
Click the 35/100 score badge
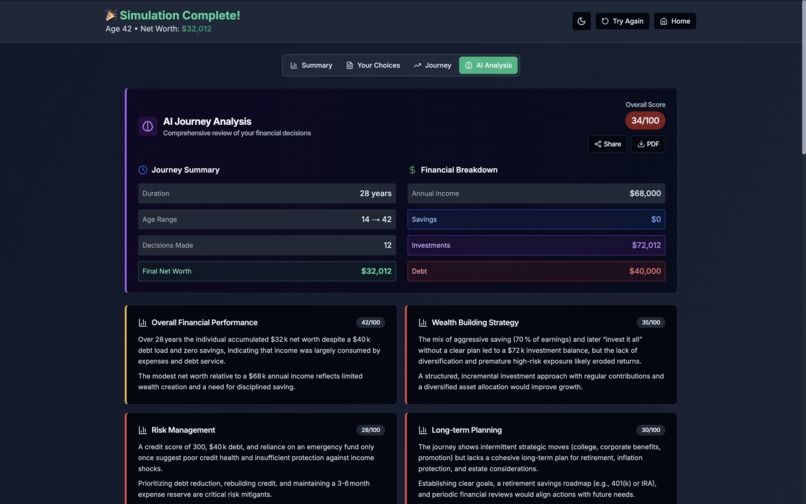651,322
